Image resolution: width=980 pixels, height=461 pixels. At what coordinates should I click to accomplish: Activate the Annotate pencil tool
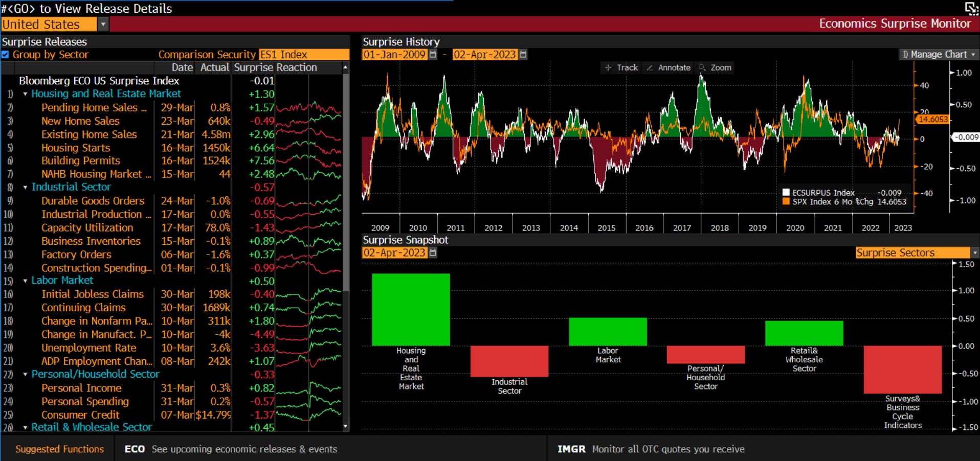coord(669,67)
